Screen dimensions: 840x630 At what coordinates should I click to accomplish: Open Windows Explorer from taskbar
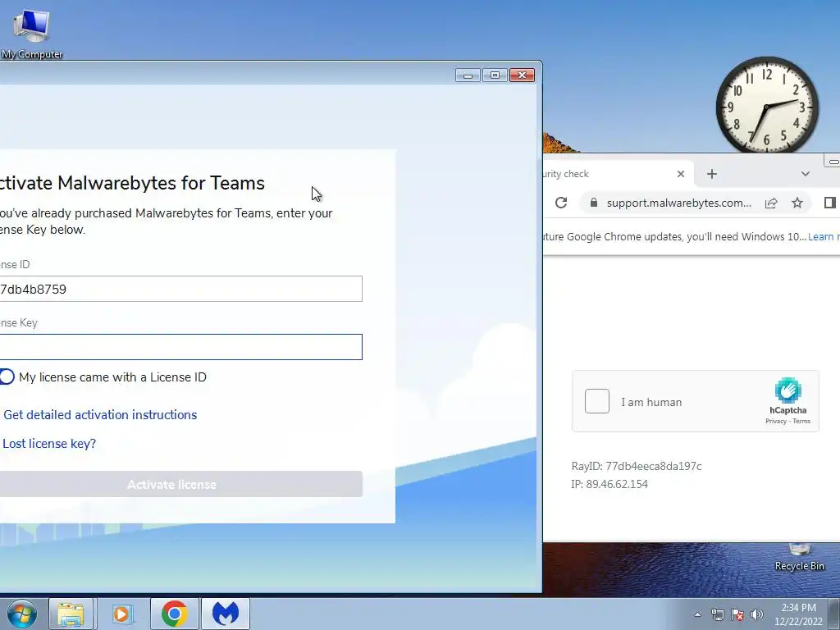click(x=71, y=614)
